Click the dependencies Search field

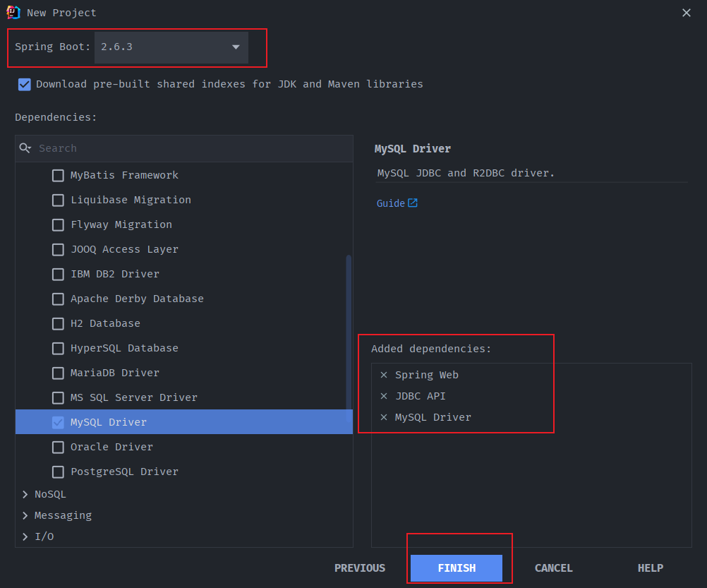(x=191, y=148)
